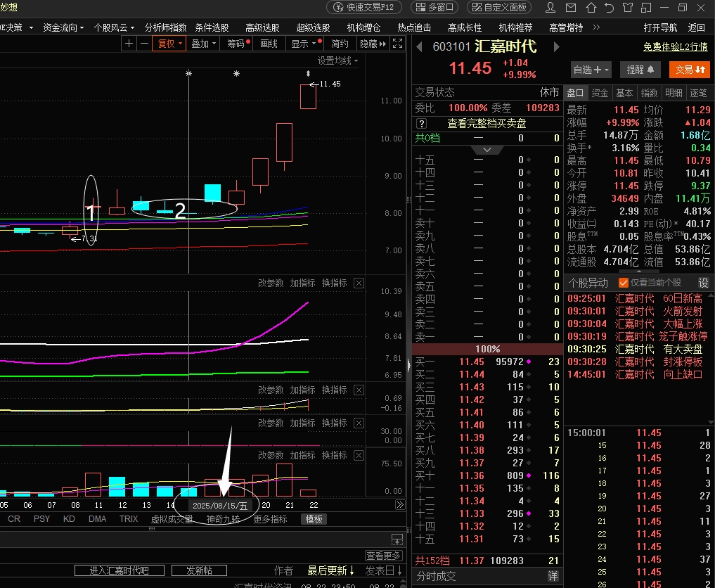Open 自定义面板 custom panel
The height and width of the screenshot is (588, 715).
pyautogui.click(x=499, y=7)
